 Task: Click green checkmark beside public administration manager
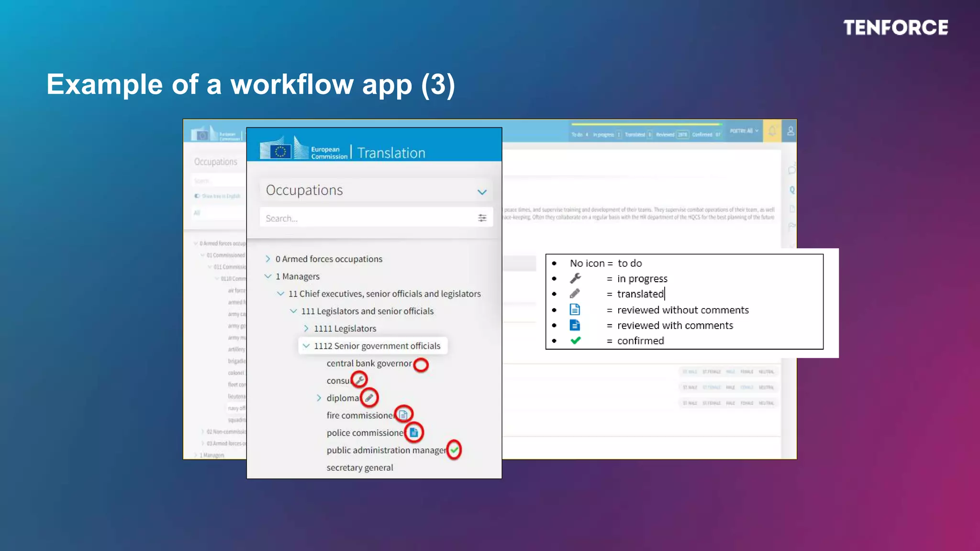point(454,450)
